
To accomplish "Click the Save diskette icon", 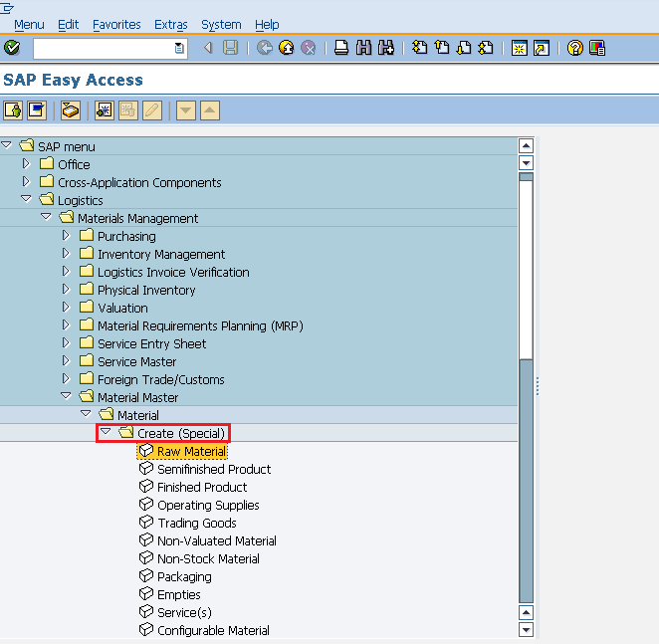I will (230, 48).
